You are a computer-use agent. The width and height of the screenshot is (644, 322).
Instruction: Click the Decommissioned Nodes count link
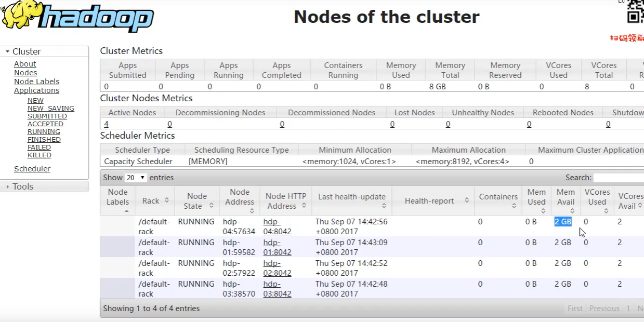(x=282, y=124)
